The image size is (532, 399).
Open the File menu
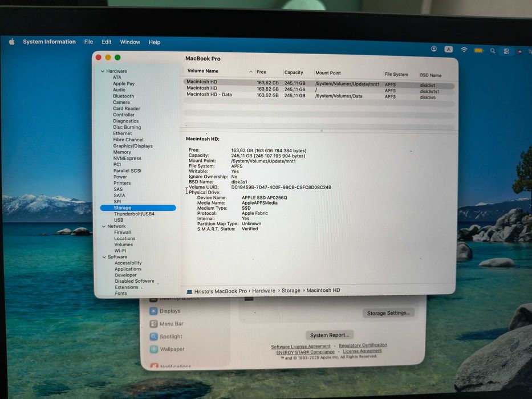(88, 42)
